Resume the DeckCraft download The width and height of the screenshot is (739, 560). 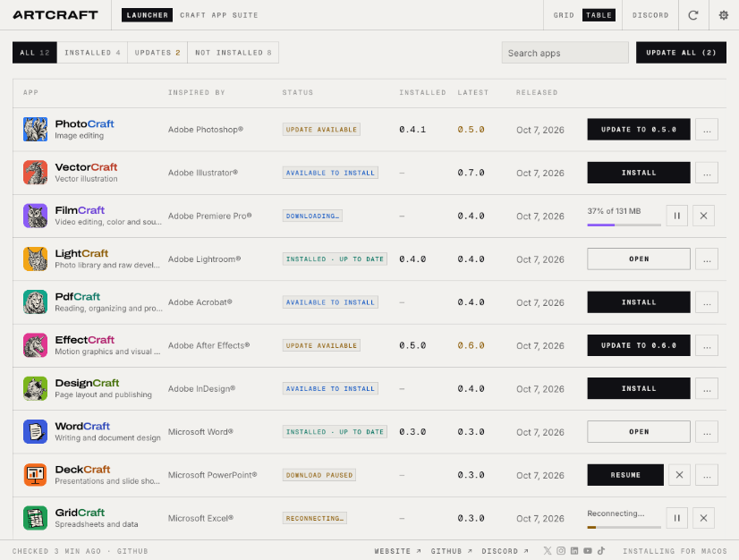tap(625, 475)
